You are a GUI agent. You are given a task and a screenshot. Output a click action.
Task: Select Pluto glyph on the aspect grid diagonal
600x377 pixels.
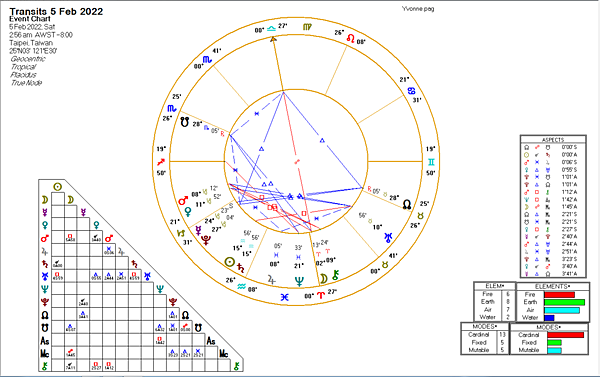173,302
